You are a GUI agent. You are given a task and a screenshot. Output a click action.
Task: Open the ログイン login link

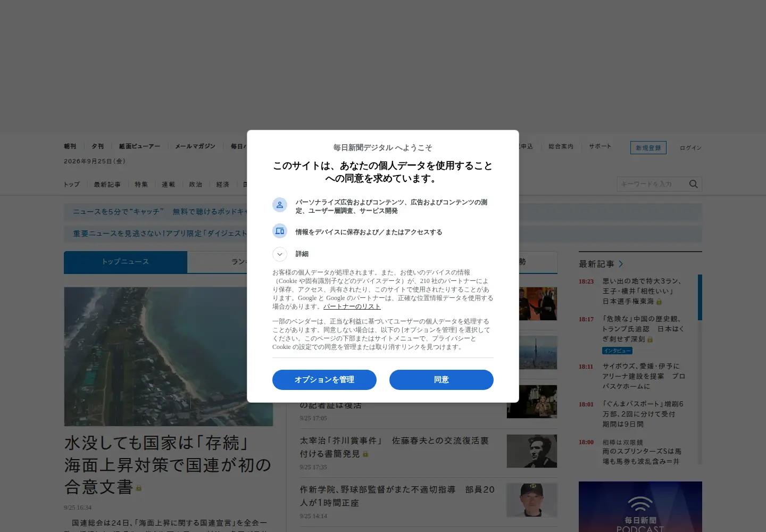pyautogui.click(x=690, y=148)
